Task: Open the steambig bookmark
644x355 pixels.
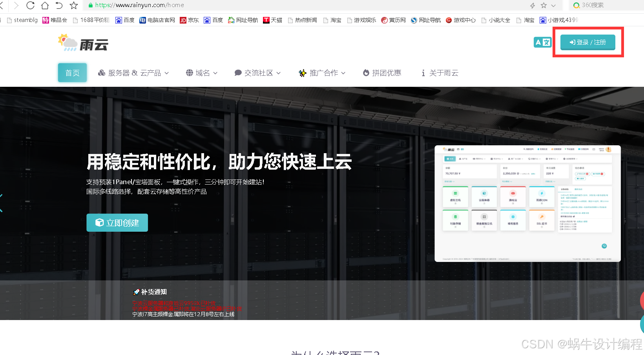Action: 22,20
